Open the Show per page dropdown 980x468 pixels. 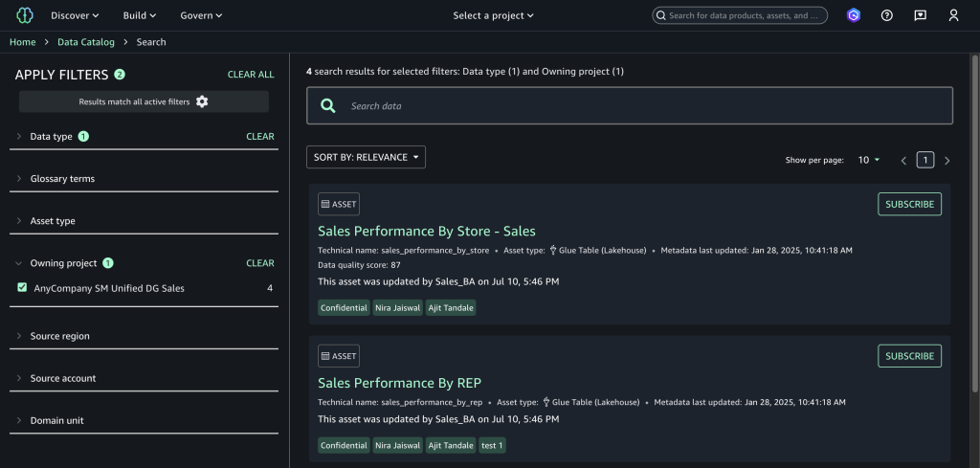(869, 161)
